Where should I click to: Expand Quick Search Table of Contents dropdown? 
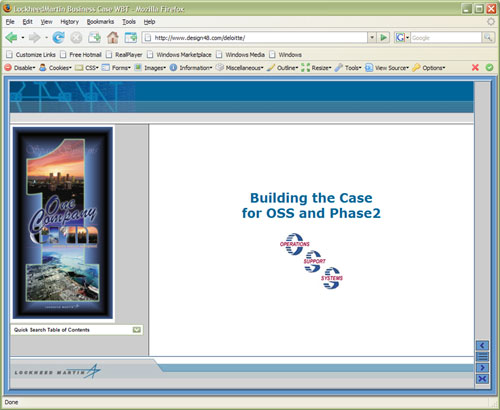(137, 330)
